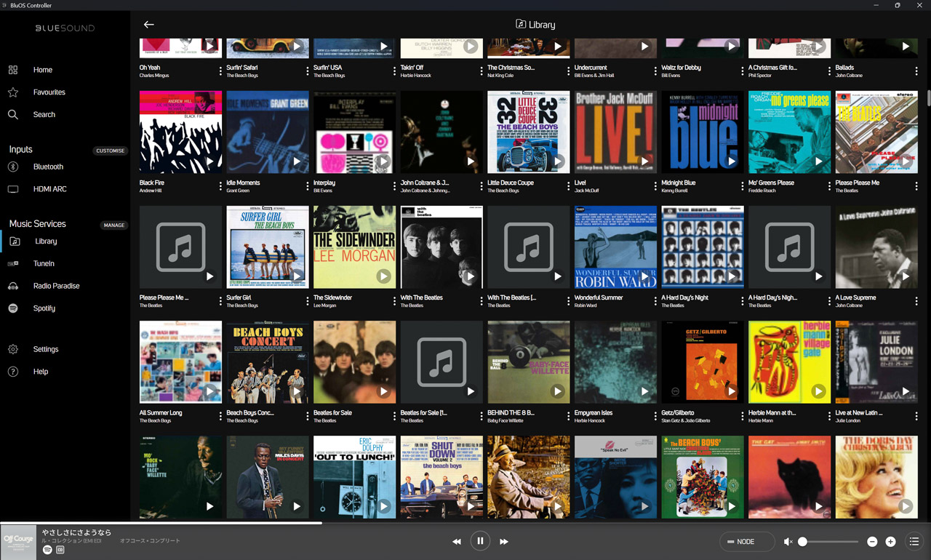Skip to the next track

(x=503, y=542)
